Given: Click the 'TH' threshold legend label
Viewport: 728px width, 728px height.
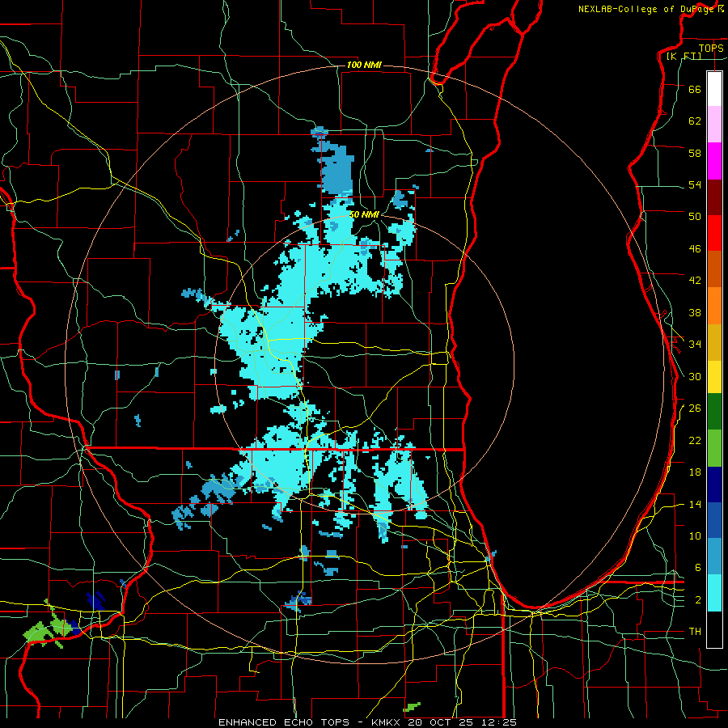Looking at the screenshot, I should (x=695, y=632).
